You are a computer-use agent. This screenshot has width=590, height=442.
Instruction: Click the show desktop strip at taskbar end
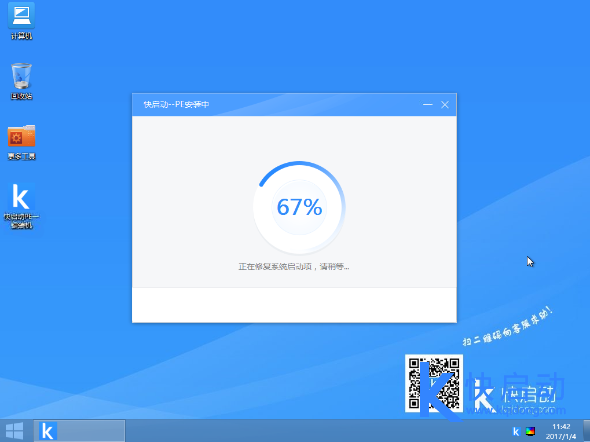point(586,431)
